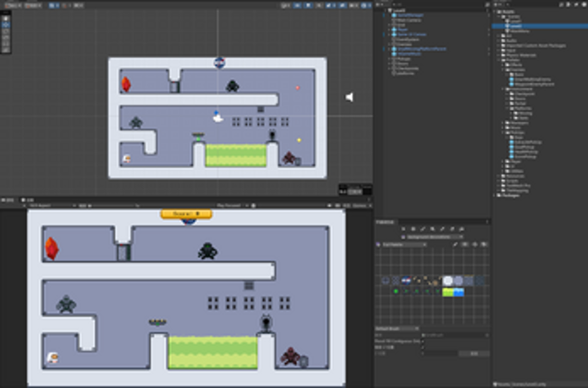Select the MainMenu scene in Project

(518, 32)
